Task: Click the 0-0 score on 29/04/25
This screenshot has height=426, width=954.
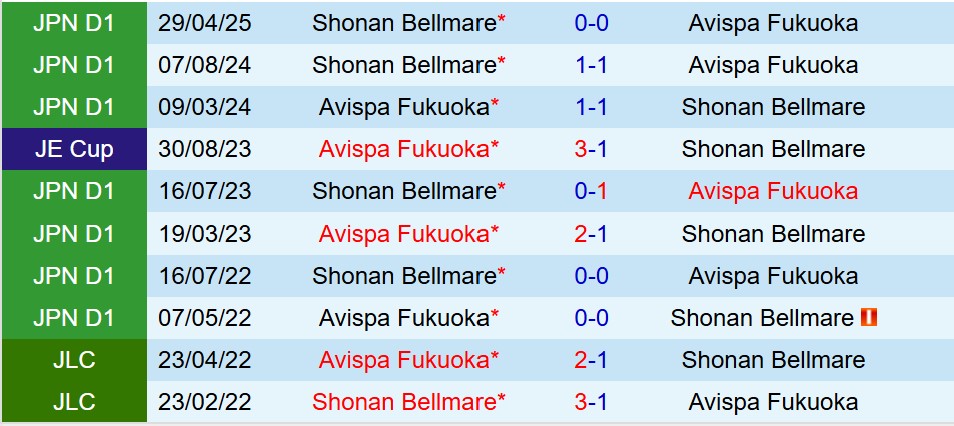Action: point(594,23)
